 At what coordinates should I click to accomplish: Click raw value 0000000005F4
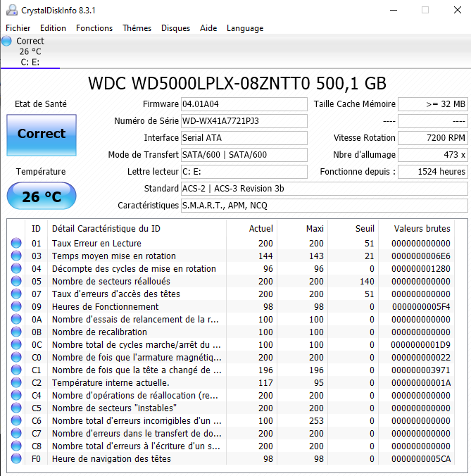coord(420,306)
